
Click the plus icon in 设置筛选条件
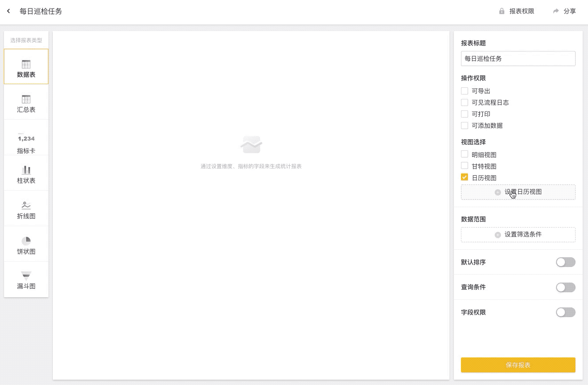click(498, 235)
